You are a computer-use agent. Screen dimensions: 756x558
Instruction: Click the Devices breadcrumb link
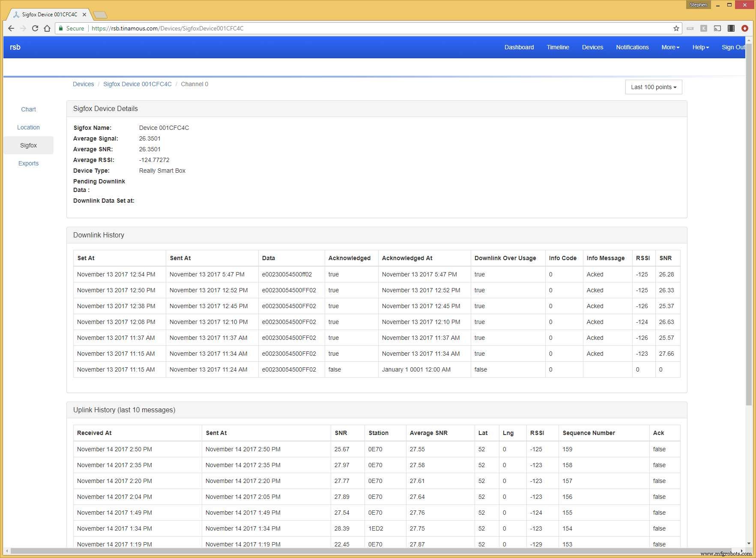(x=83, y=84)
